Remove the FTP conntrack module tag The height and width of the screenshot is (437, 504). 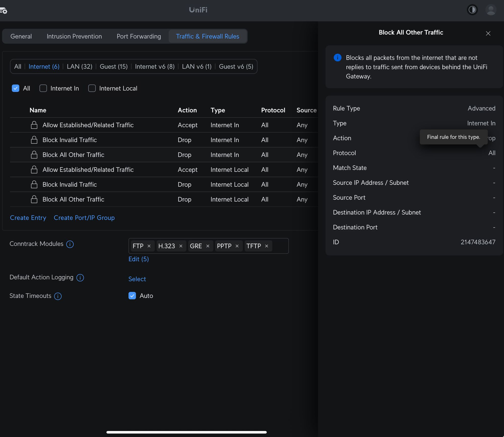(x=149, y=246)
